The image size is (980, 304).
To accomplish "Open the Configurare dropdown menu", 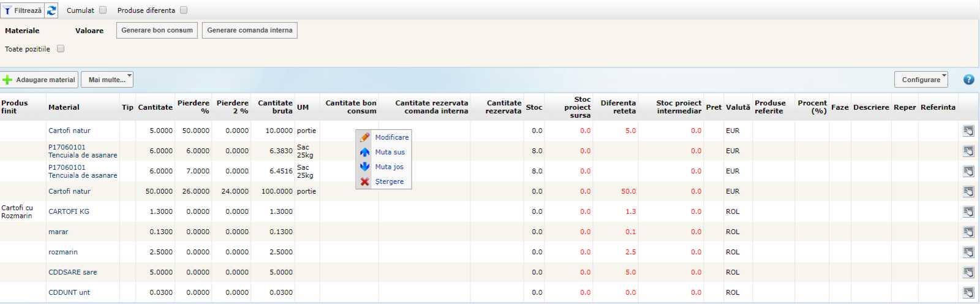I will pos(921,80).
